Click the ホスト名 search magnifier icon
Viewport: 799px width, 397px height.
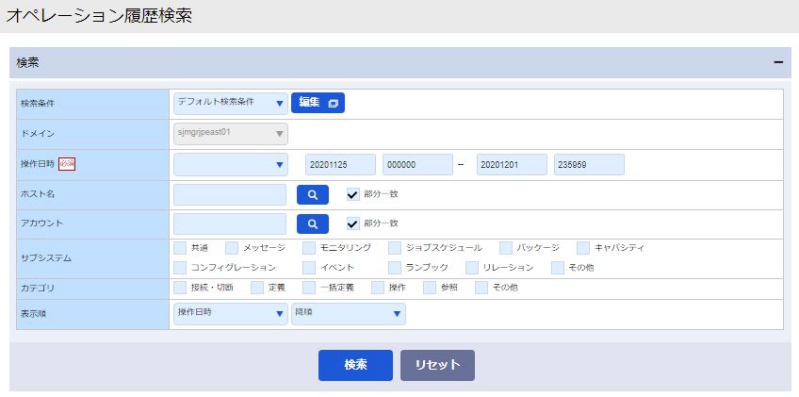[313, 195]
